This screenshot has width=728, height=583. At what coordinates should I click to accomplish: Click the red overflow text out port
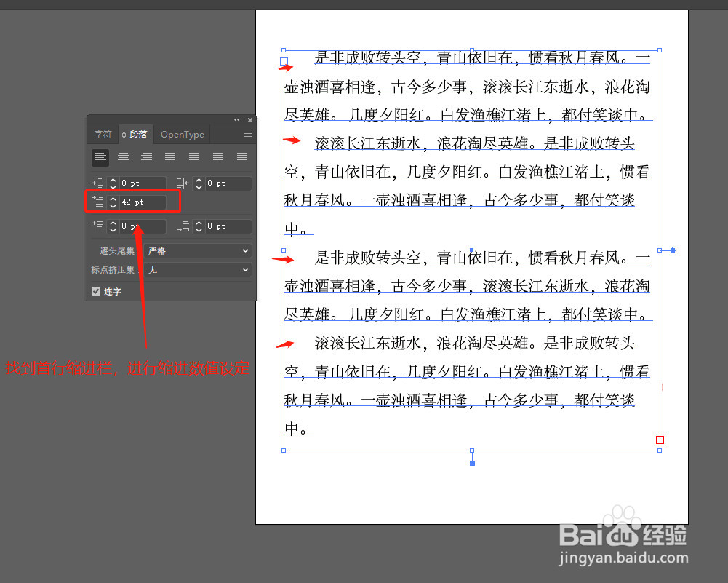(x=660, y=440)
